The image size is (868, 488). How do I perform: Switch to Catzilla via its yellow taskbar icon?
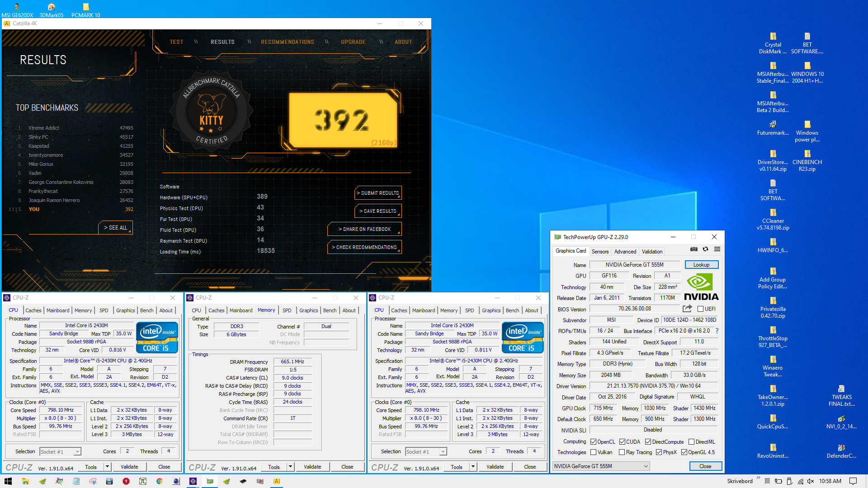tap(276, 481)
